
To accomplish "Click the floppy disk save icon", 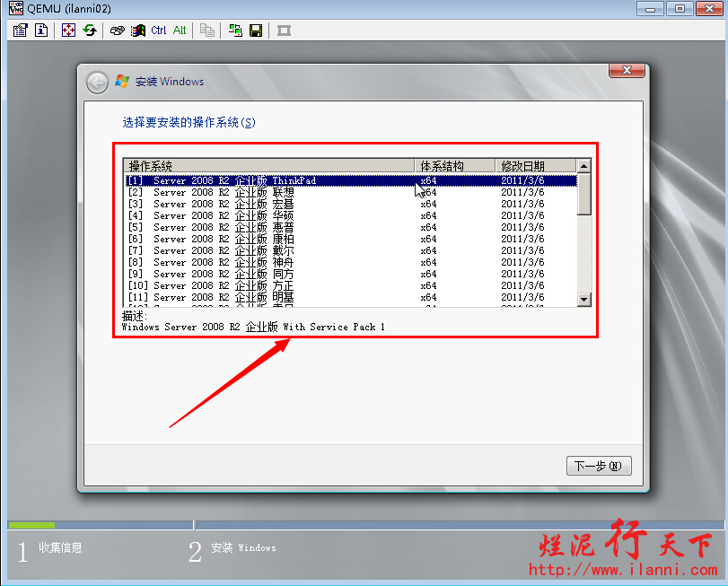I will [x=256, y=31].
